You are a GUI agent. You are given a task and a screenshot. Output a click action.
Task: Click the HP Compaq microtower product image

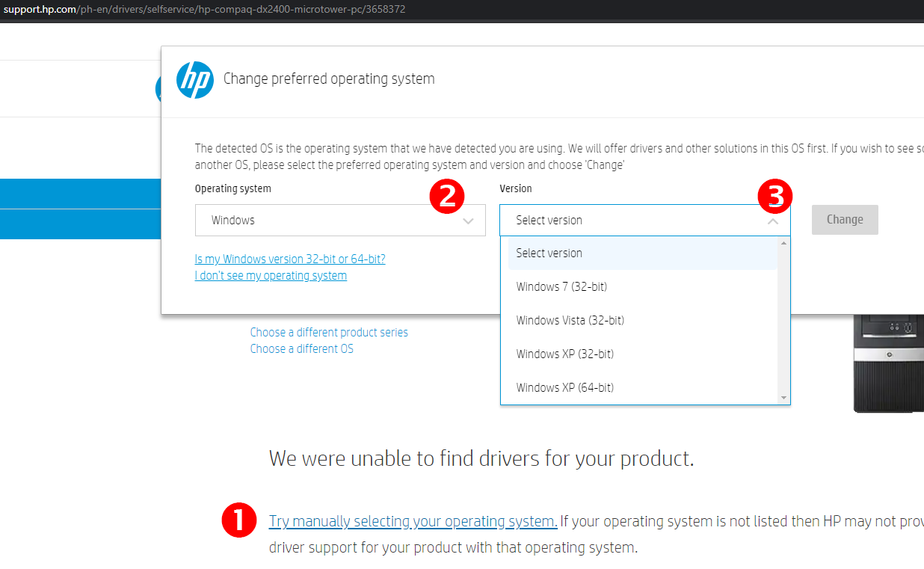tap(889, 363)
